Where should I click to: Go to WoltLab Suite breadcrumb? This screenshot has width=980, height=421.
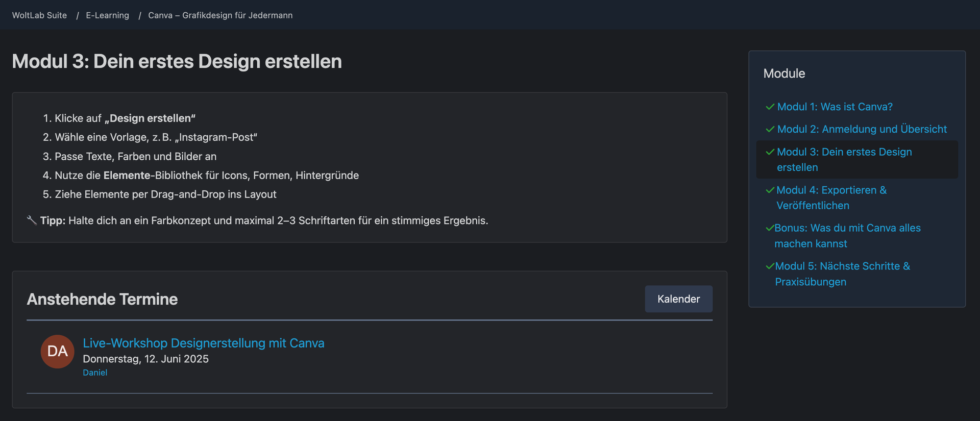(x=39, y=15)
